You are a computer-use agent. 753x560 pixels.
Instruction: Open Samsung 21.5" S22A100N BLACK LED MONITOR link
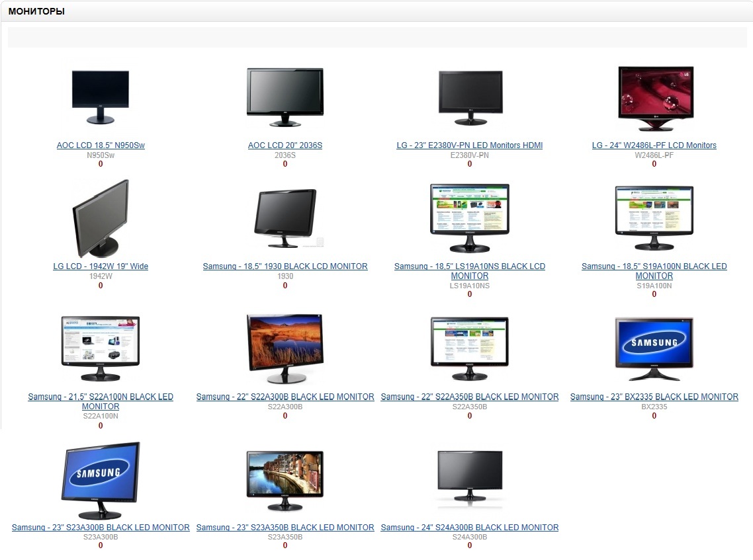click(x=101, y=401)
